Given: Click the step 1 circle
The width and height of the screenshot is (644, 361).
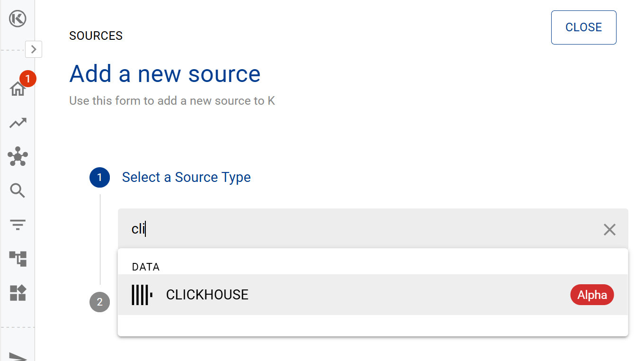Looking at the screenshot, I should pos(99,178).
